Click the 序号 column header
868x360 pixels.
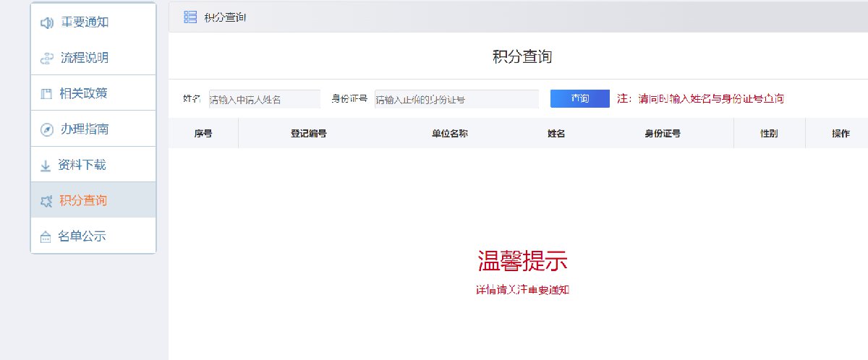pyautogui.click(x=203, y=134)
